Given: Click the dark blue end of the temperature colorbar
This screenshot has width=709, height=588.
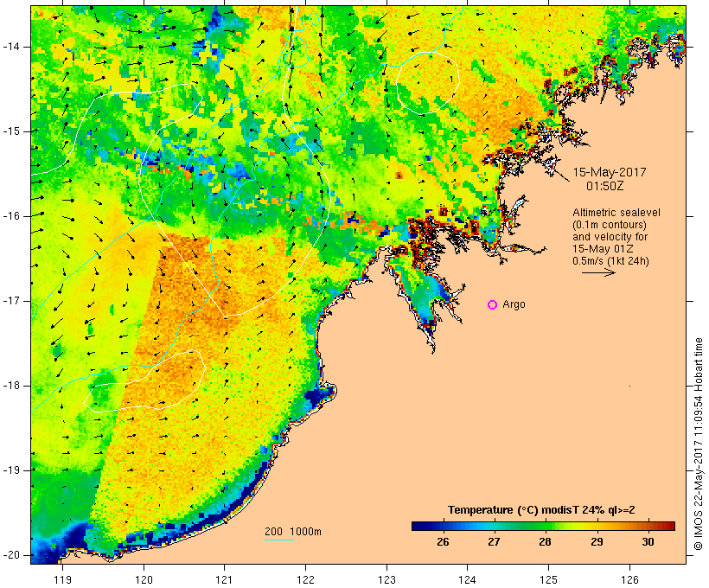Looking at the screenshot, I should pyautogui.click(x=418, y=526).
